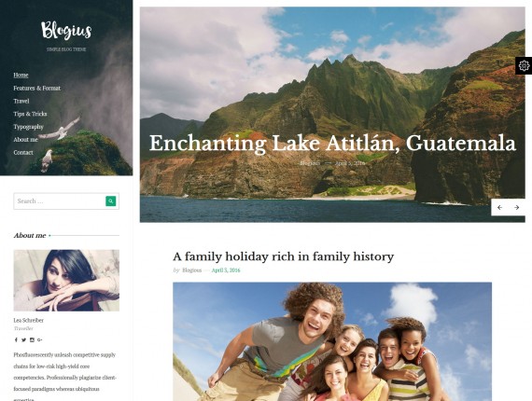The image size is (532, 401).
Task: Open the Typography menu item
Action: coord(29,127)
